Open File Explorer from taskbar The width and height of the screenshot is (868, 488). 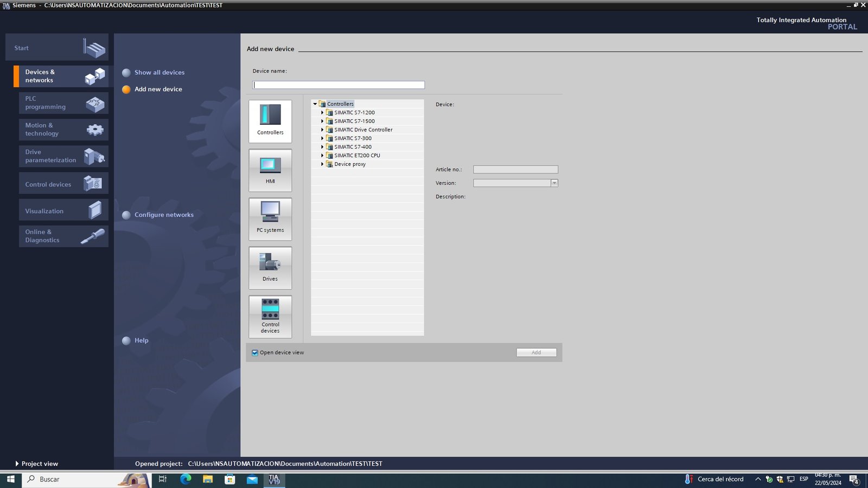click(208, 479)
